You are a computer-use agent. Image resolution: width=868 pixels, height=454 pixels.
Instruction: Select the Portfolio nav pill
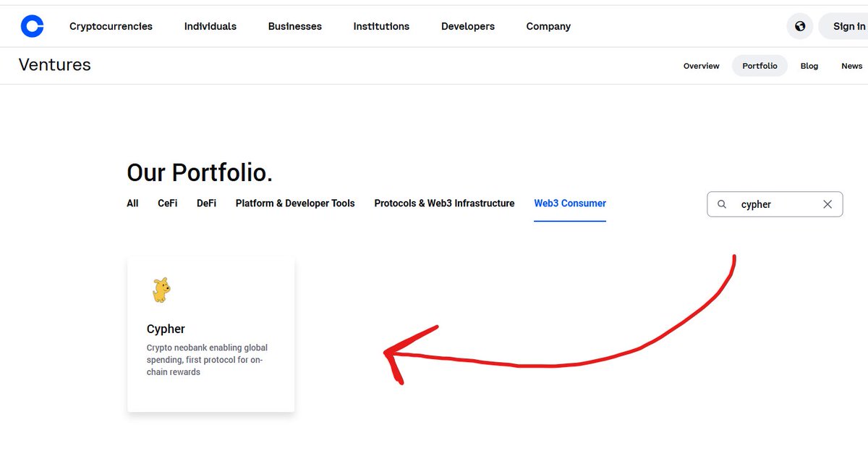[x=759, y=66]
